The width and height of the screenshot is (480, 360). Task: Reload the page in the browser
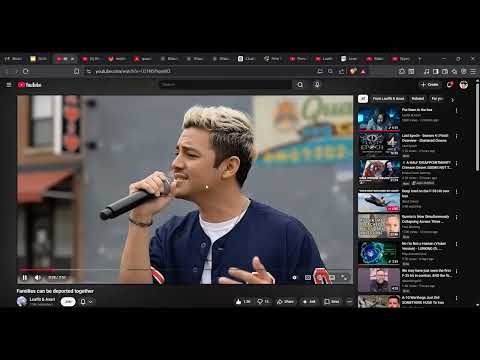point(26,71)
